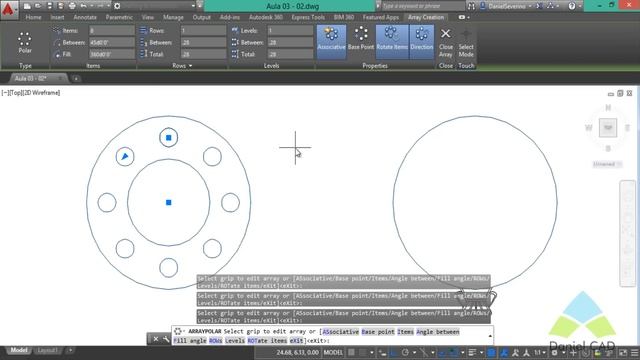
Task: Click the Fill angle input field
Action: (112, 54)
